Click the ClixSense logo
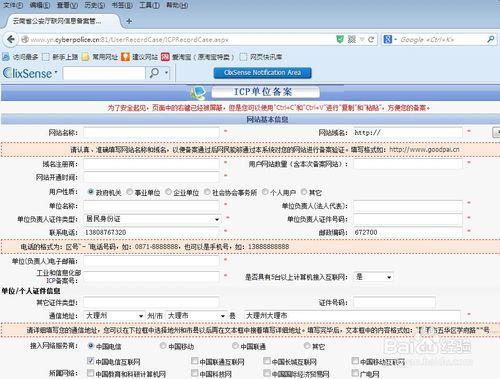Viewport: 500px width, 379px height. 27,73
